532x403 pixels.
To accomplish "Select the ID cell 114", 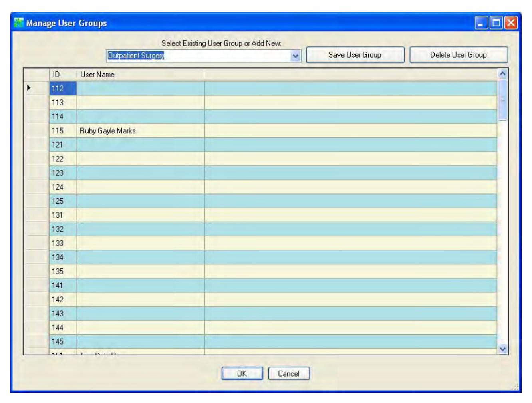I will 63,117.
